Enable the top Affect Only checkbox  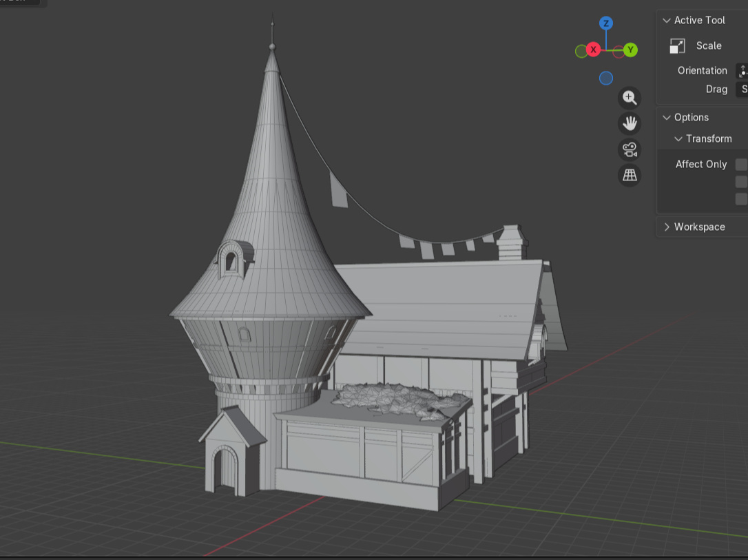741,164
